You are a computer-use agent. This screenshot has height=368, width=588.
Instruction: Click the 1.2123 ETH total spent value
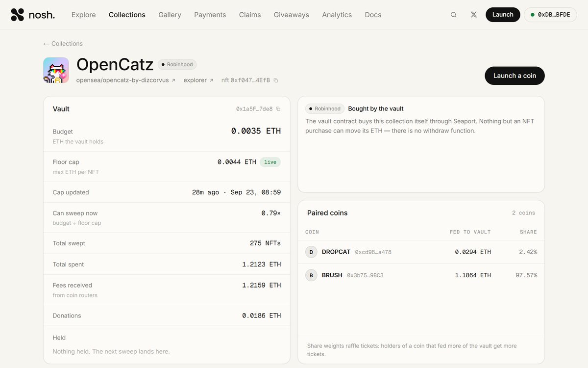(x=262, y=264)
